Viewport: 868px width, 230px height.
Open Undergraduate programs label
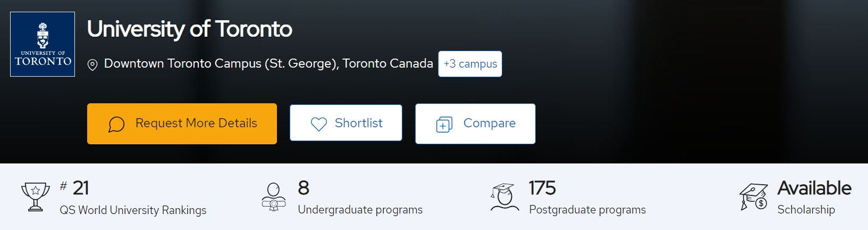tap(360, 210)
